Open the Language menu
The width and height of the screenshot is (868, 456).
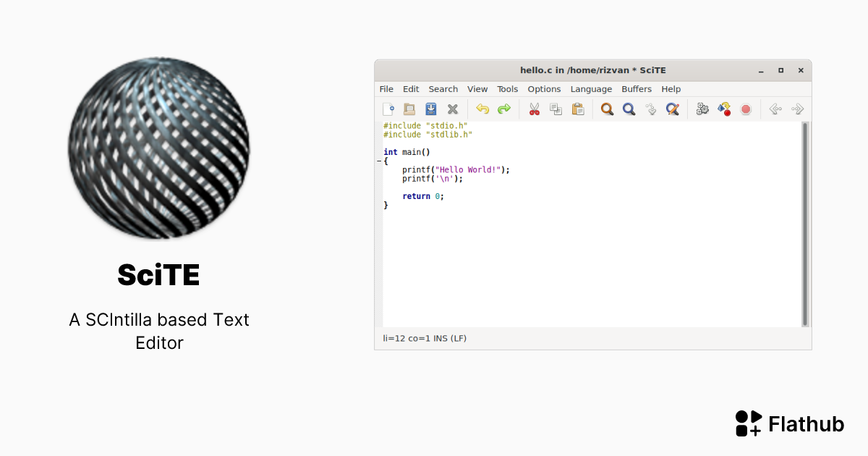tap(591, 89)
